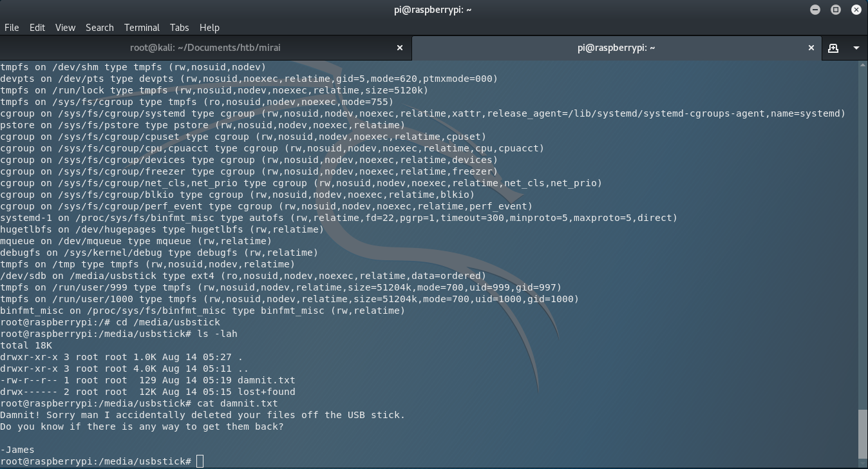Click the minimize icon on the title bar
Image resolution: width=868 pixels, height=469 pixels.
(815, 10)
